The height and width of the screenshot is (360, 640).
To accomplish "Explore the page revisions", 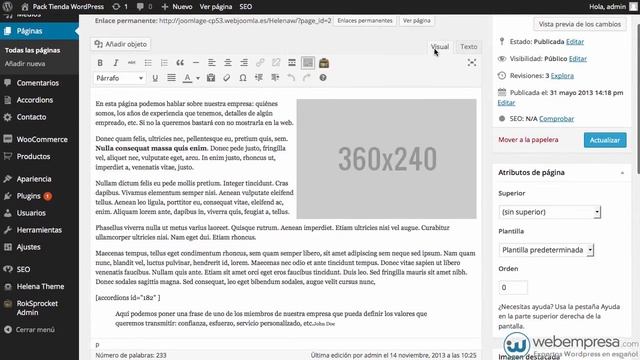I will tap(562, 76).
